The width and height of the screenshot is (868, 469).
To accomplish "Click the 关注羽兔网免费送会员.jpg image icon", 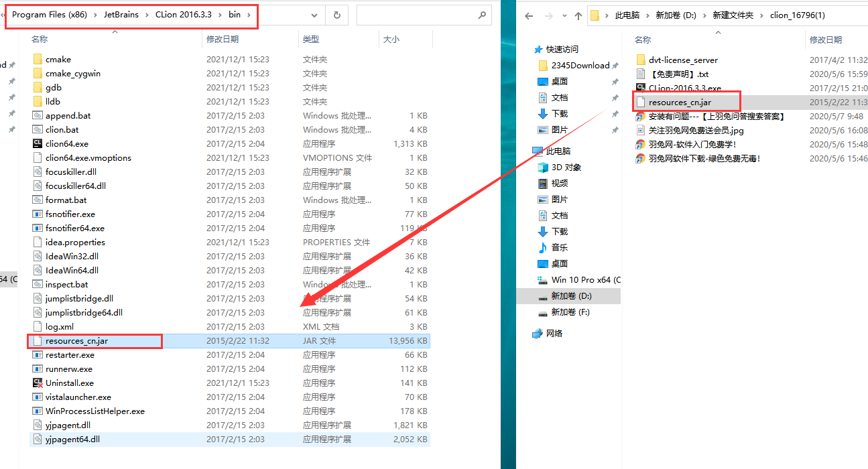I will point(641,131).
